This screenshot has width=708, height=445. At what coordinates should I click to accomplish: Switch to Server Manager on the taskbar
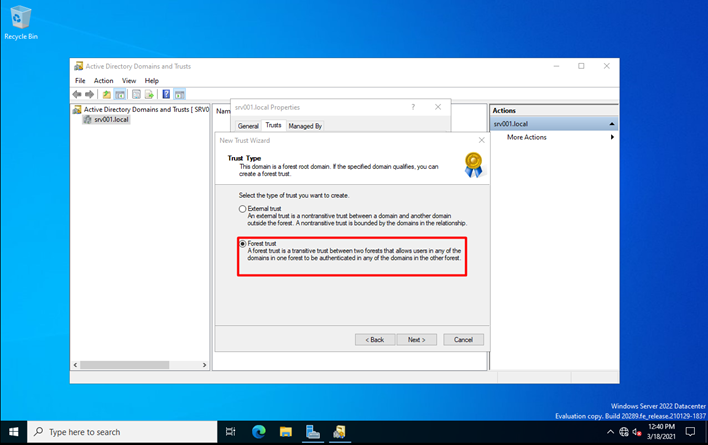[312, 432]
